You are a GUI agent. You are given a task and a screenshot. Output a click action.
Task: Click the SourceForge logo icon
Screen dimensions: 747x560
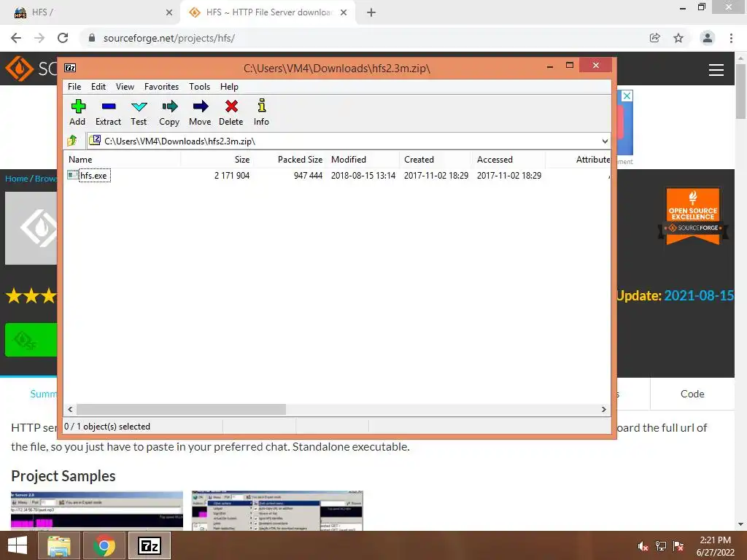pyautogui.click(x=20, y=69)
